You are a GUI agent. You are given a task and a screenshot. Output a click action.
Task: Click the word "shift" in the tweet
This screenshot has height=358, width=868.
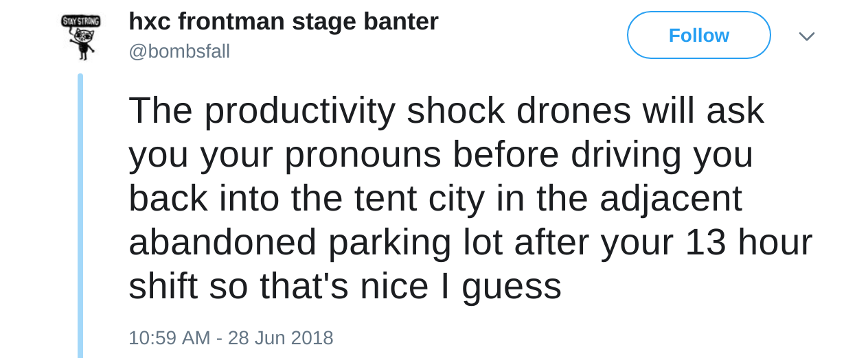(x=163, y=286)
